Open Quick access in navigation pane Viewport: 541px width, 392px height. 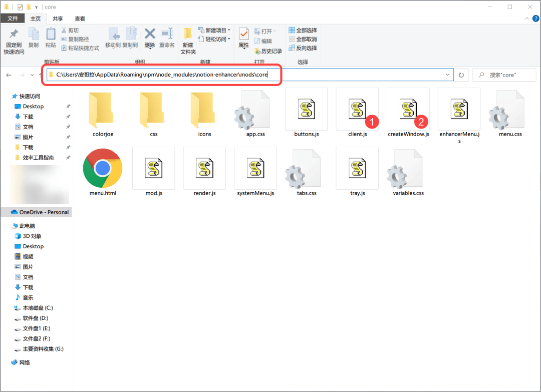(x=26, y=96)
